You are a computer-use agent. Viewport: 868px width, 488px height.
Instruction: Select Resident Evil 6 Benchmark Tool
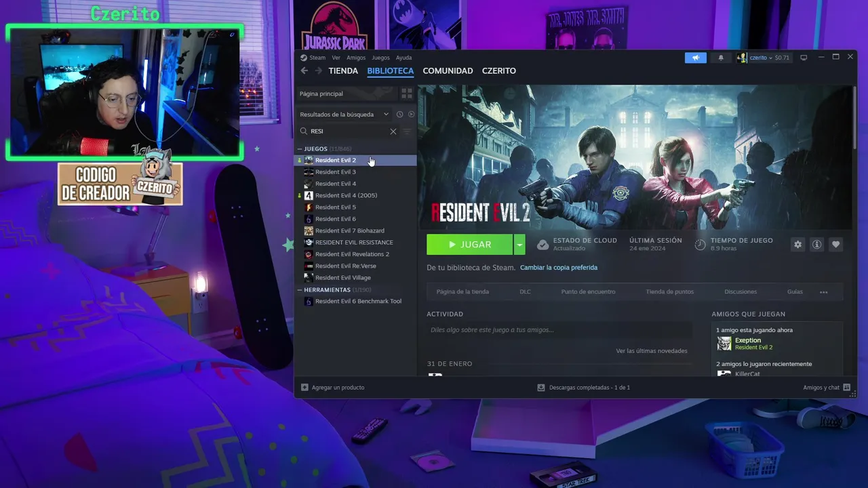tap(355, 301)
